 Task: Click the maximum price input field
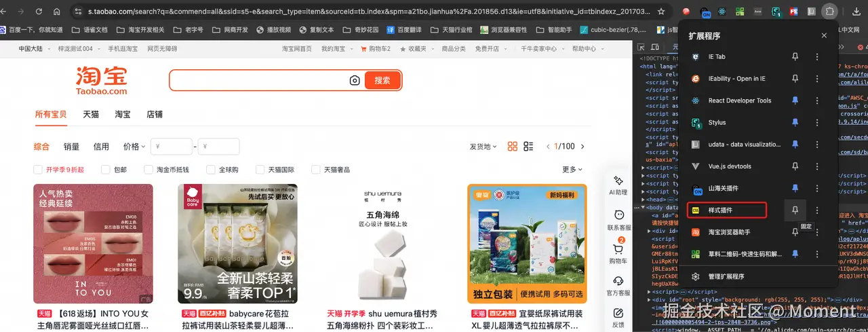(x=218, y=147)
